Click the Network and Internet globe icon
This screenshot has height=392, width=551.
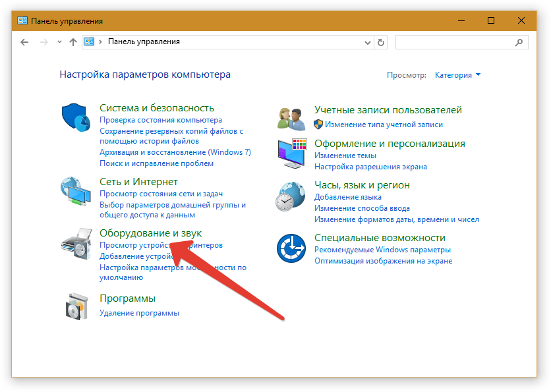pos(76,191)
